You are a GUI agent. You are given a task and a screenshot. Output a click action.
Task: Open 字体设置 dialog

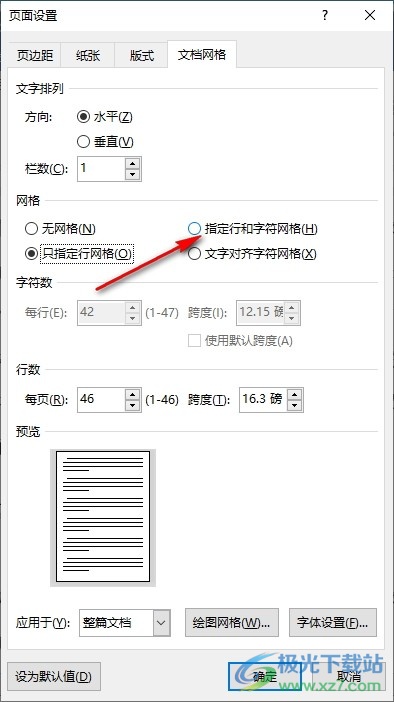pyautogui.click(x=333, y=622)
